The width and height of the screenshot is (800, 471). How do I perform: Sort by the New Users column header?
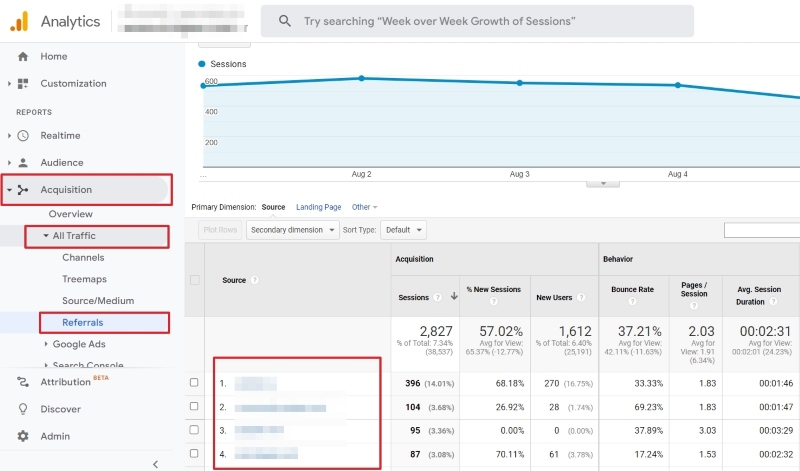point(554,297)
